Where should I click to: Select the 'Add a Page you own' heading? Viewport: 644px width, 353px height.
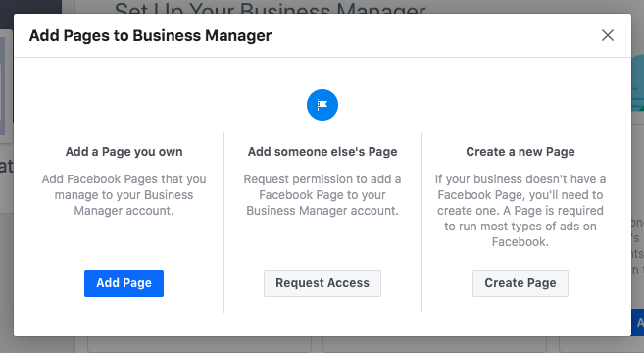coord(124,152)
